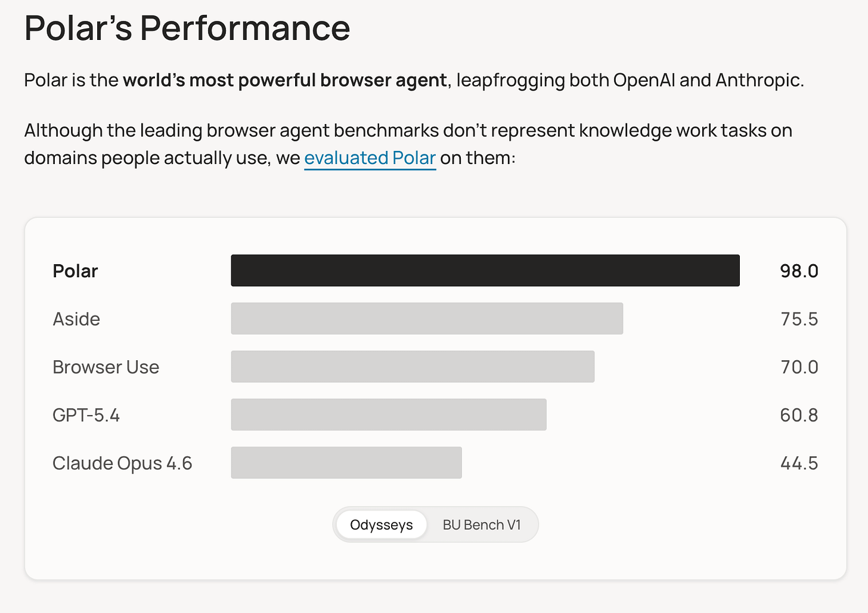Click the 98.0 score value
868x613 pixels.
[799, 271]
